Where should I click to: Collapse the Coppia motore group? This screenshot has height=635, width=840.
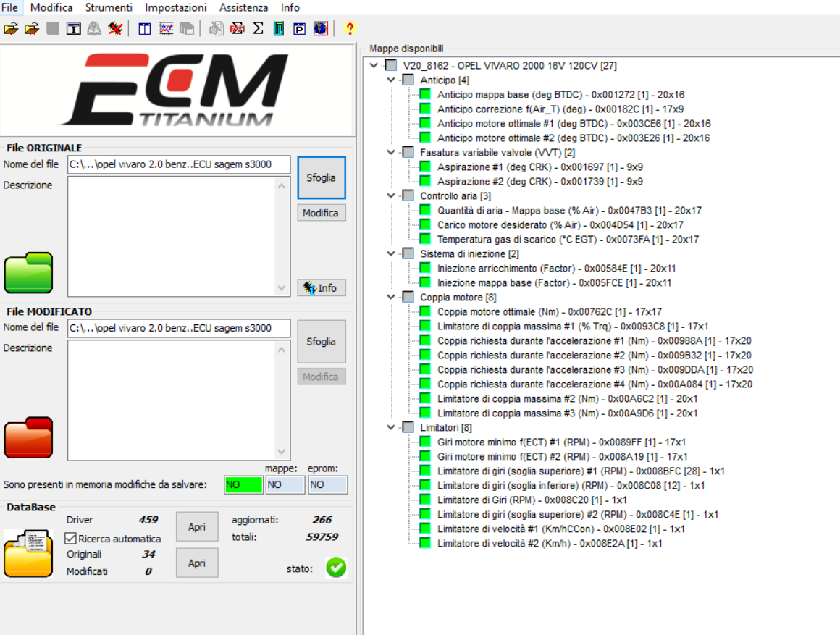[391, 297]
